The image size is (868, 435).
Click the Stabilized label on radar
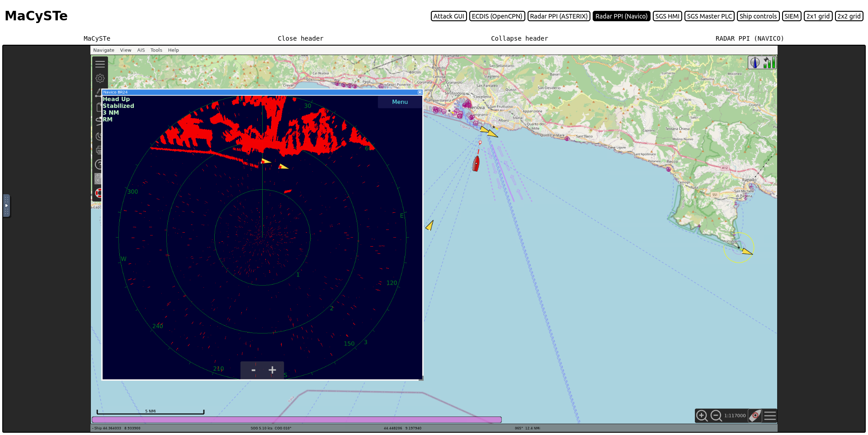point(118,106)
